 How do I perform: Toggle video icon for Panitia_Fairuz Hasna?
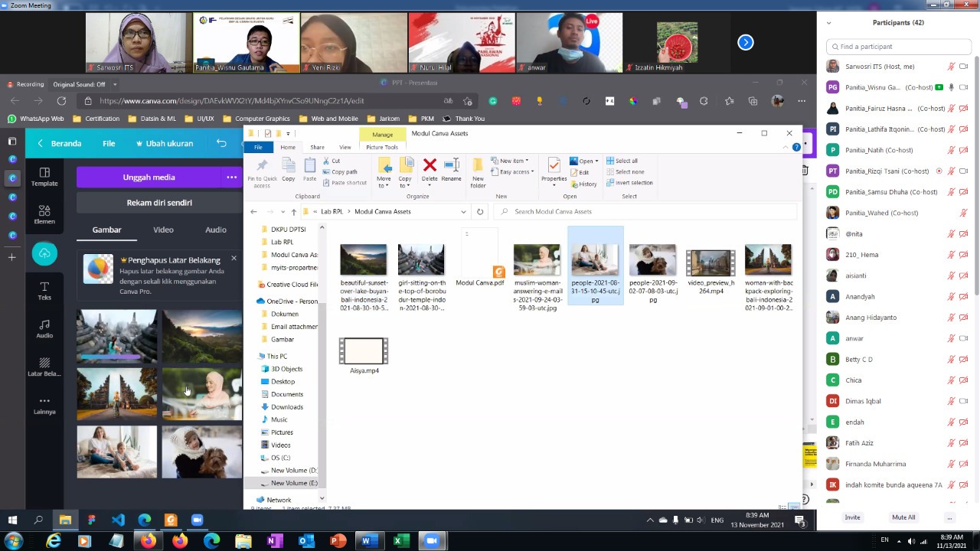coord(963,109)
